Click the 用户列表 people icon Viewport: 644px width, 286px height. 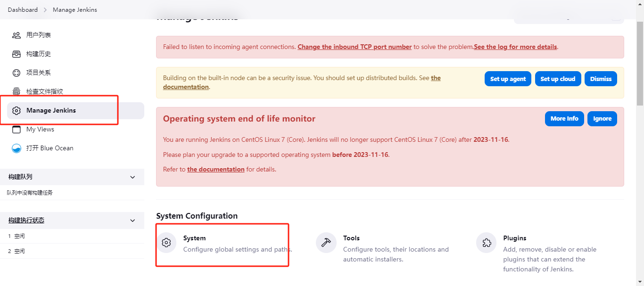point(17,35)
